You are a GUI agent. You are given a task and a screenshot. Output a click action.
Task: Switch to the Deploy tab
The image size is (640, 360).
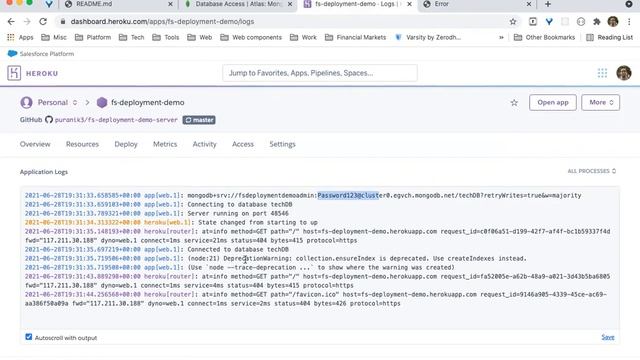126,144
